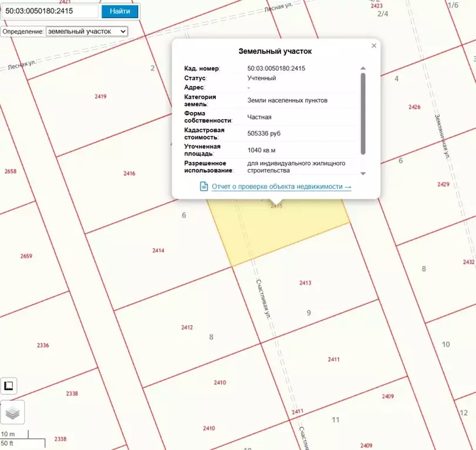
Task: Click the Земляничная ул. street label
Action: 442,137
